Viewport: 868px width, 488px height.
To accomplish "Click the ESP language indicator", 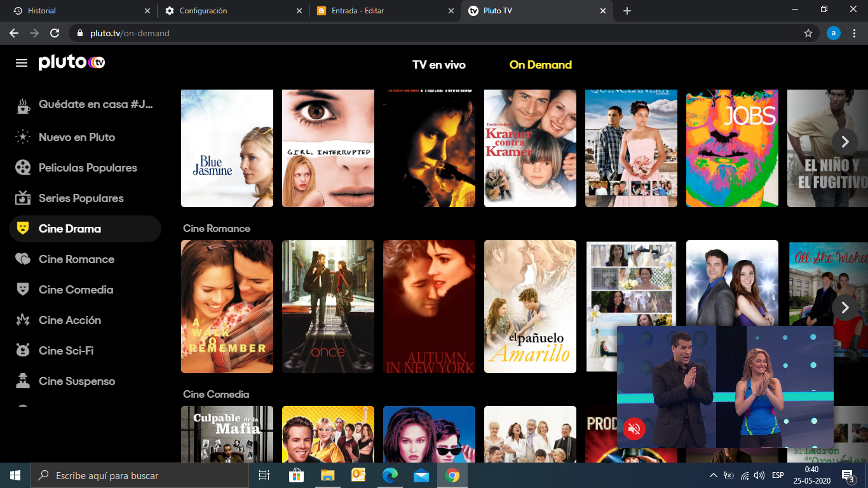I will [x=778, y=475].
